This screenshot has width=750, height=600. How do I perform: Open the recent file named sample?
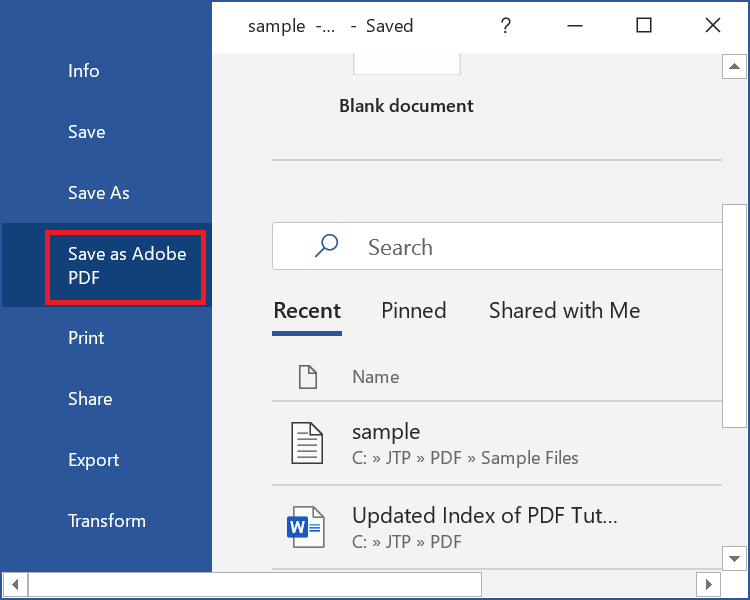[x=497, y=443]
